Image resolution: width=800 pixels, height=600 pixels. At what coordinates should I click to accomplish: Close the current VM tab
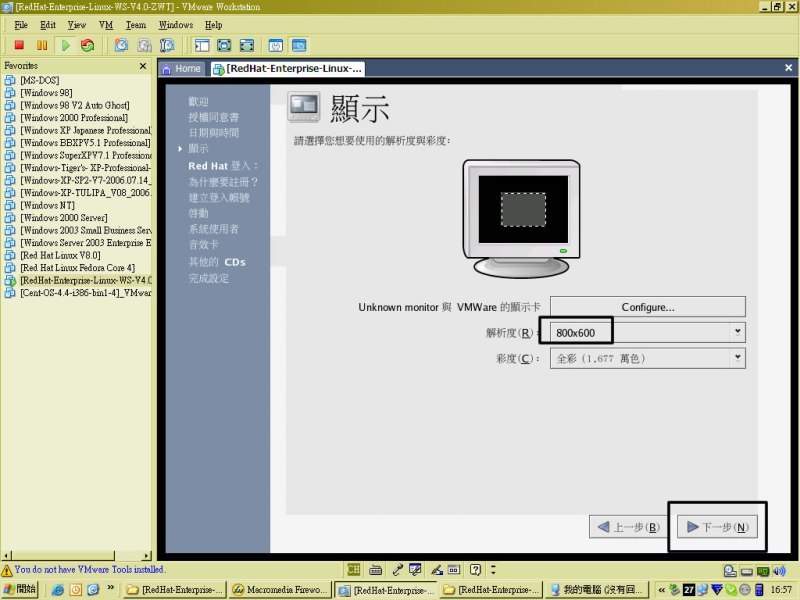tap(788, 68)
